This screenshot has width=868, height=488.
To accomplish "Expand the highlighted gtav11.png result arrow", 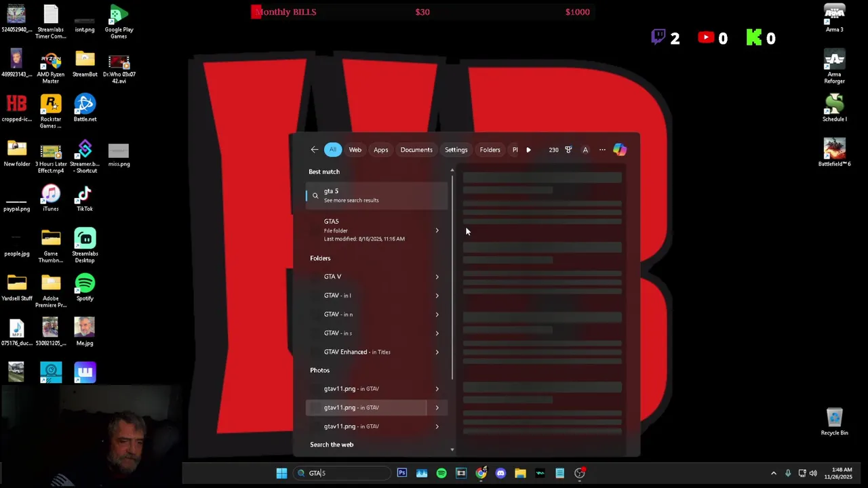I will tap(437, 407).
